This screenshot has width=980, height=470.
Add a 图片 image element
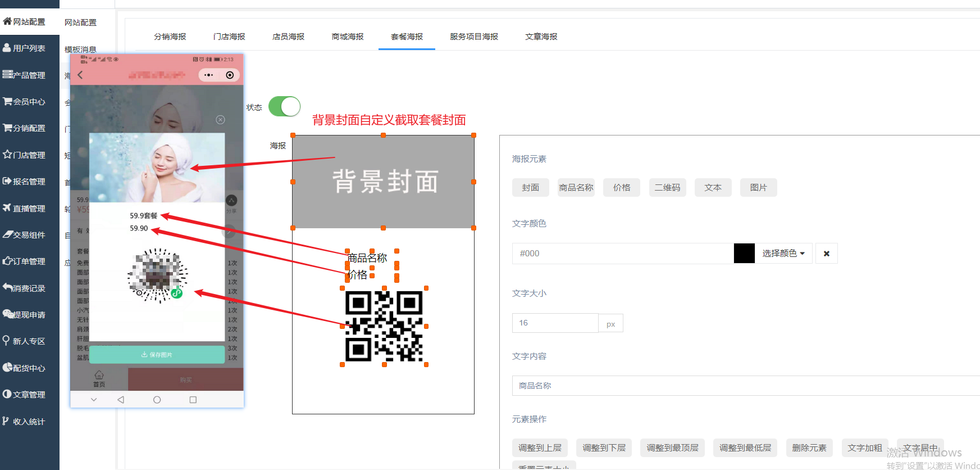pos(759,188)
